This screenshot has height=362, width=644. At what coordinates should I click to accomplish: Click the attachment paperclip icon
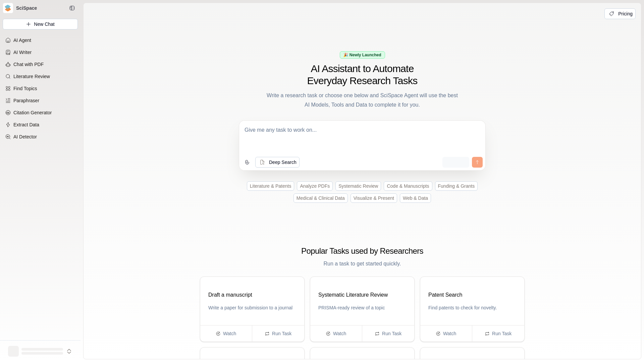(247, 162)
